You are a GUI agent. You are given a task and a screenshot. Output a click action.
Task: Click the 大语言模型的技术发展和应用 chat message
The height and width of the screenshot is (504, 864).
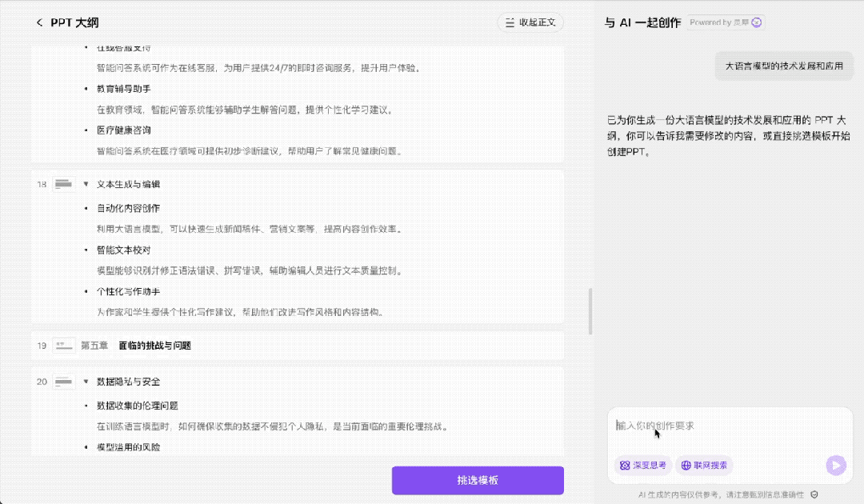[x=783, y=66]
